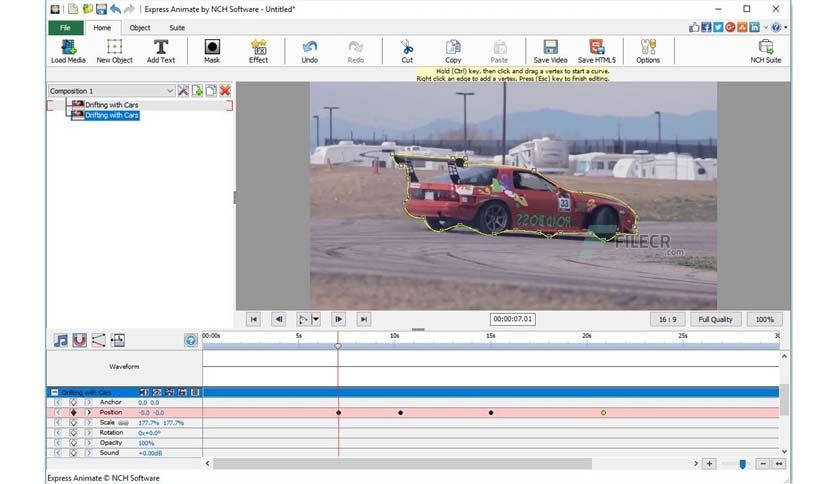Click the composition settings tools icon
Screen dimensions: 836x484
point(183,91)
